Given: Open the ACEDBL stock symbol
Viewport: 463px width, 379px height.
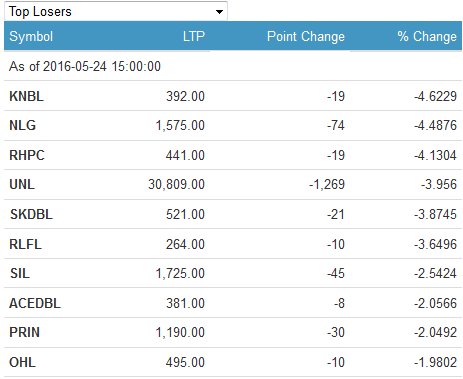Looking at the screenshot, I should tap(35, 303).
